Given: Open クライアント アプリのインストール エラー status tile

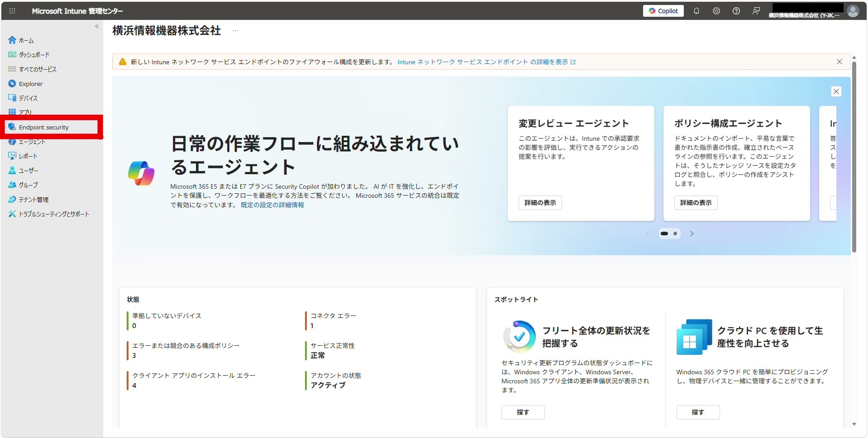Looking at the screenshot, I should point(191,380).
